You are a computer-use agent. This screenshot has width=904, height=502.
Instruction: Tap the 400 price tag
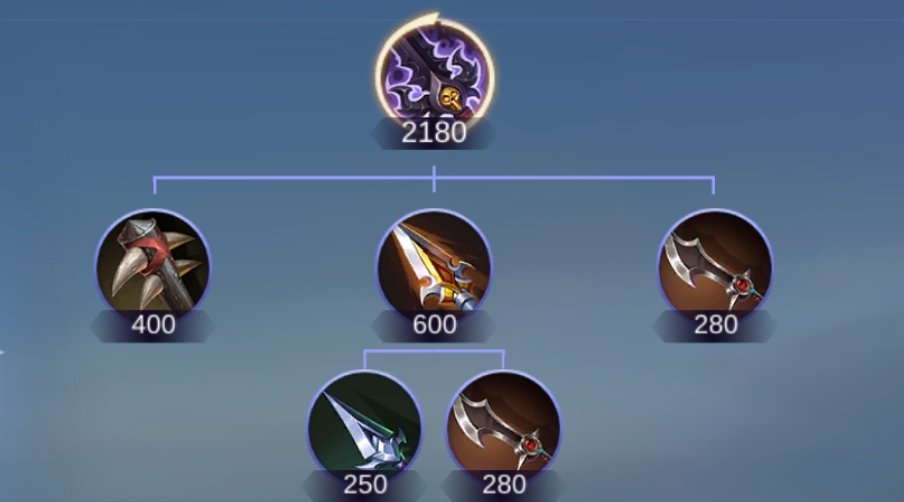click(x=153, y=324)
